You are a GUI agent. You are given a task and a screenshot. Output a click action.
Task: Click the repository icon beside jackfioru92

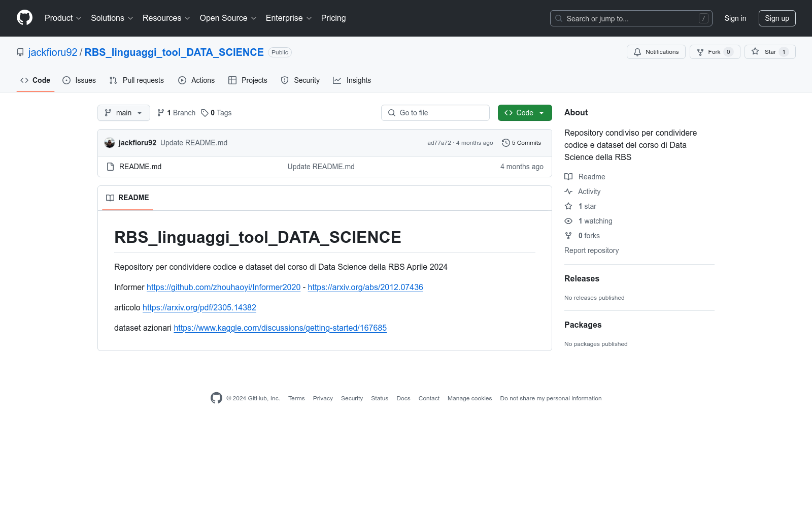click(x=20, y=52)
